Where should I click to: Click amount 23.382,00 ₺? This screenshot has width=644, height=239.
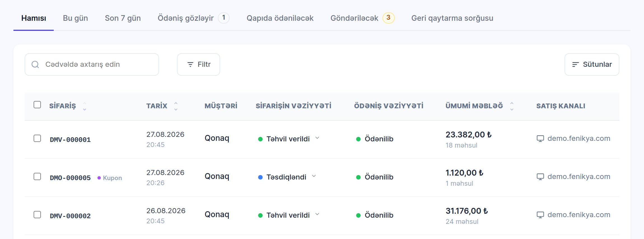coord(468,135)
